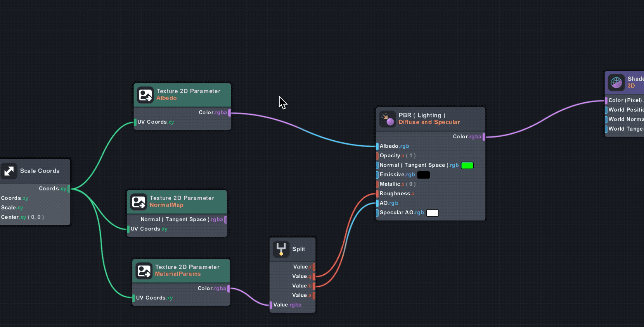
Task: Click the Split node fork icon
Action: point(281,249)
